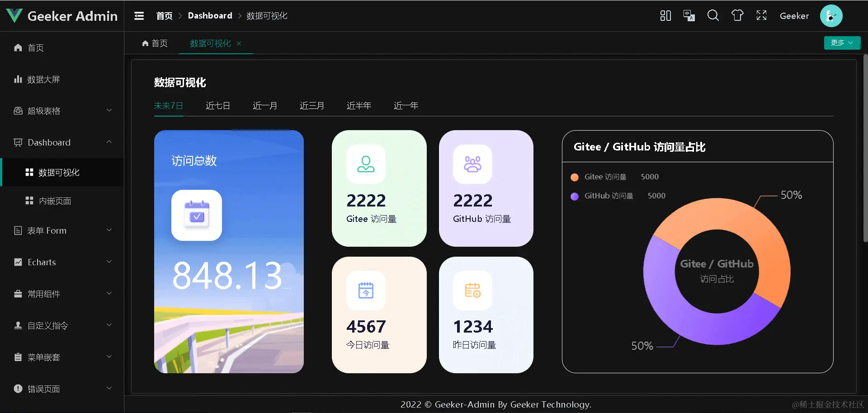Click the 超级表格 sidebar icon
868x413 pixels.
click(x=18, y=111)
